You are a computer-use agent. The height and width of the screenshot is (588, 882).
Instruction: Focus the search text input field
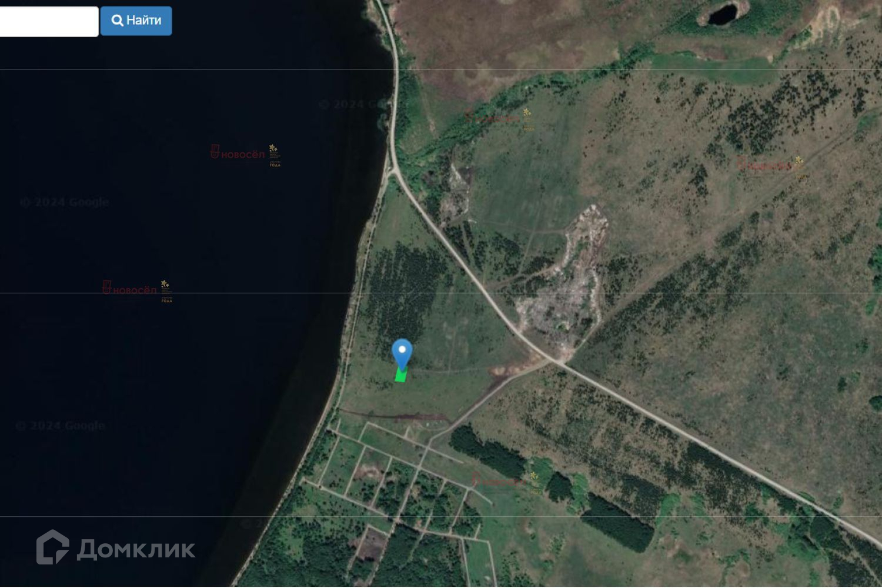pos(49,22)
